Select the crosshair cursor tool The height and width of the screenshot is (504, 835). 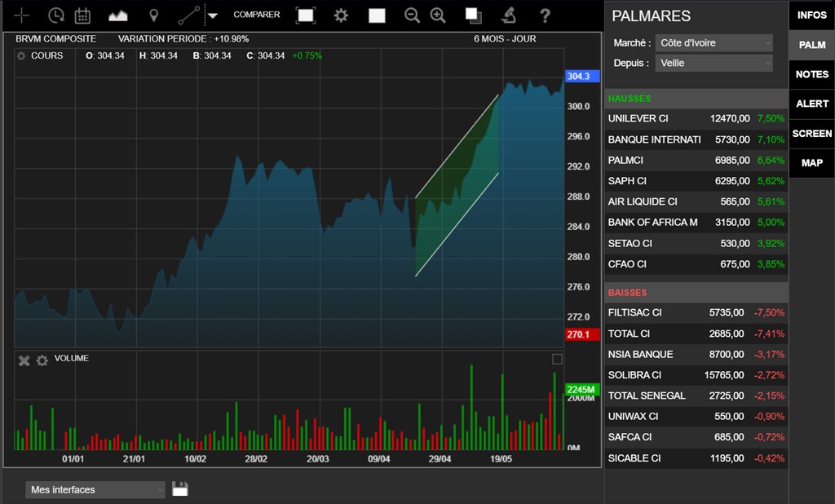click(x=22, y=15)
